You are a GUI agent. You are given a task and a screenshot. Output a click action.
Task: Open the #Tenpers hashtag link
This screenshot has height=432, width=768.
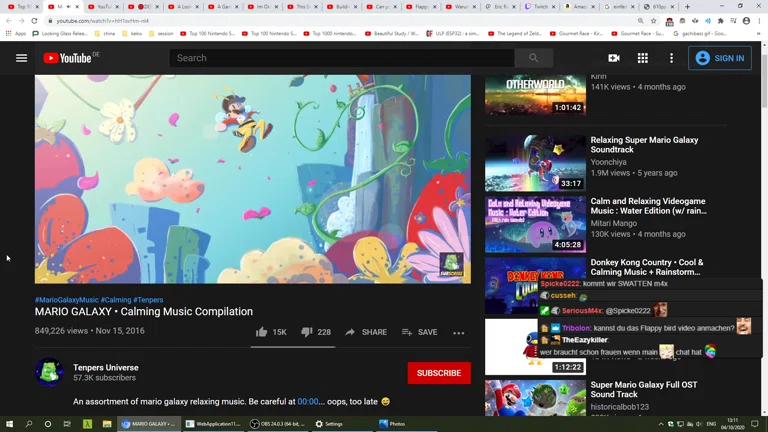[x=148, y=300]
